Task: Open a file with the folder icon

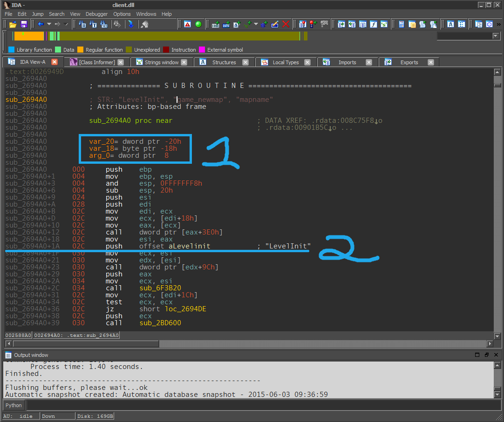Action: tap(13, 24)
